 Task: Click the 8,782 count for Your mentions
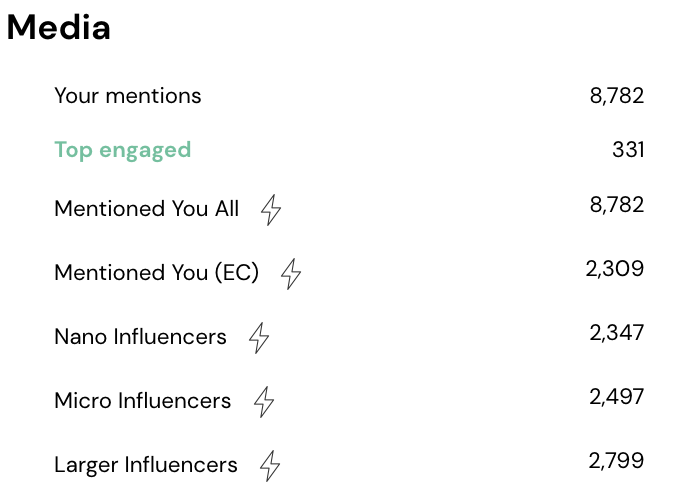(617, 96)
